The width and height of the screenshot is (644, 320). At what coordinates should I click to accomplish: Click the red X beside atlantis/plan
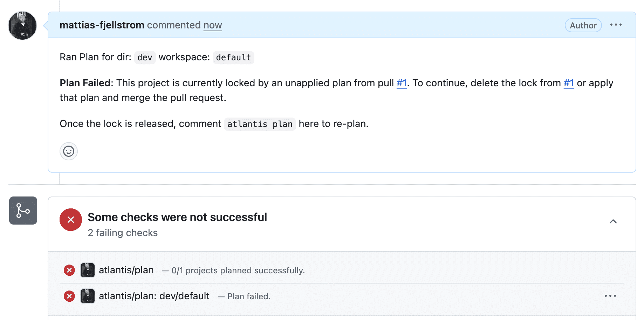tap(69, 270)
